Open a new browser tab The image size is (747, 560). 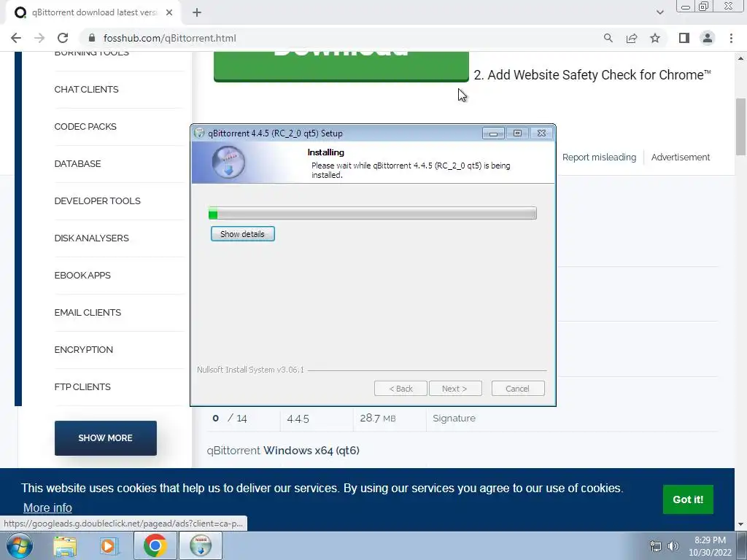coord(197,12)
